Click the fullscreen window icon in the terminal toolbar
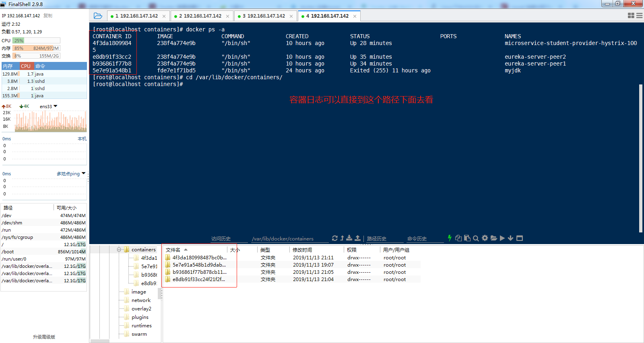This screenshot has width=644, height=343. point(520,238)
